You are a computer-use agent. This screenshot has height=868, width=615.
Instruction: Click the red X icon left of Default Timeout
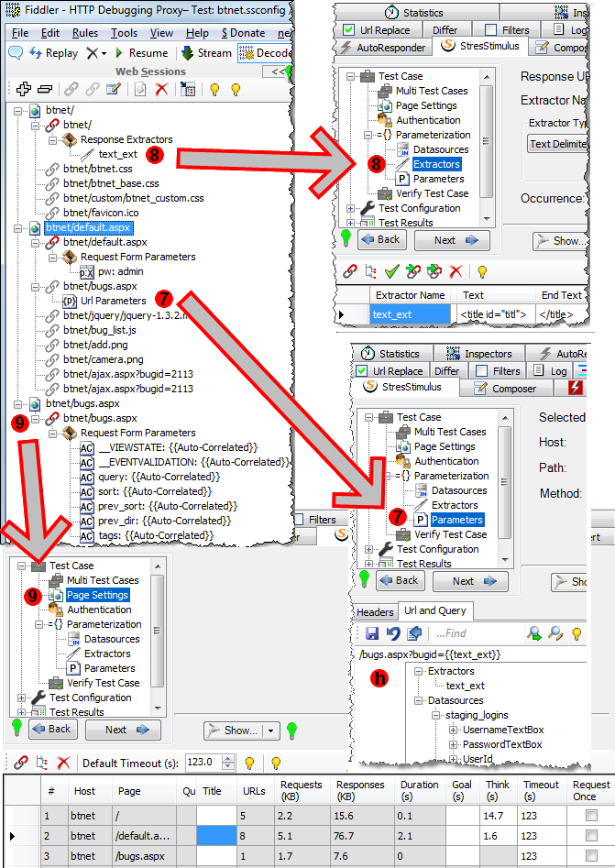(x=63, y=763)
